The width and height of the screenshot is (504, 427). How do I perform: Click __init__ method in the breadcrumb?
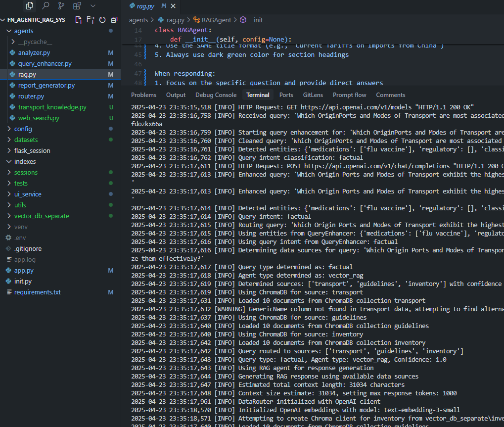click(258, 20)
